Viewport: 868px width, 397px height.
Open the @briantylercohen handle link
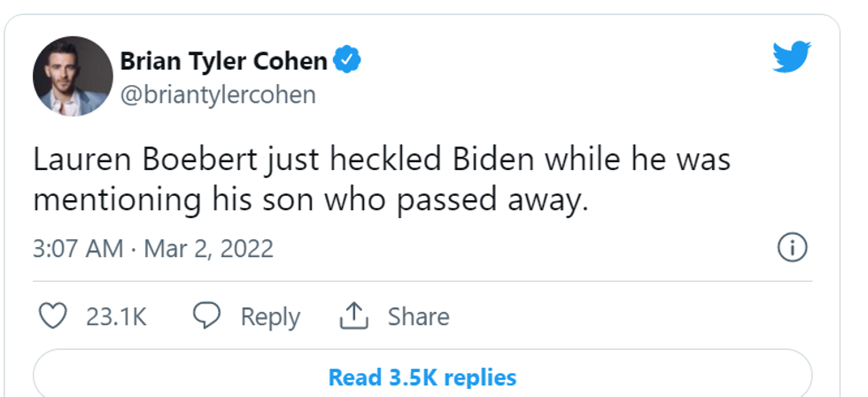coord(218,94)
